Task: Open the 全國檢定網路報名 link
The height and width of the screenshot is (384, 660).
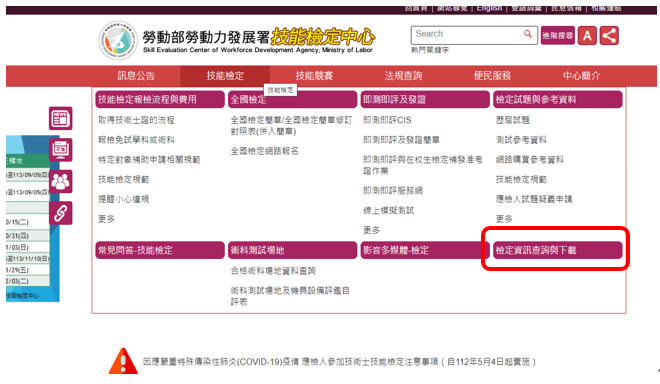Action: tap(264, 151)
